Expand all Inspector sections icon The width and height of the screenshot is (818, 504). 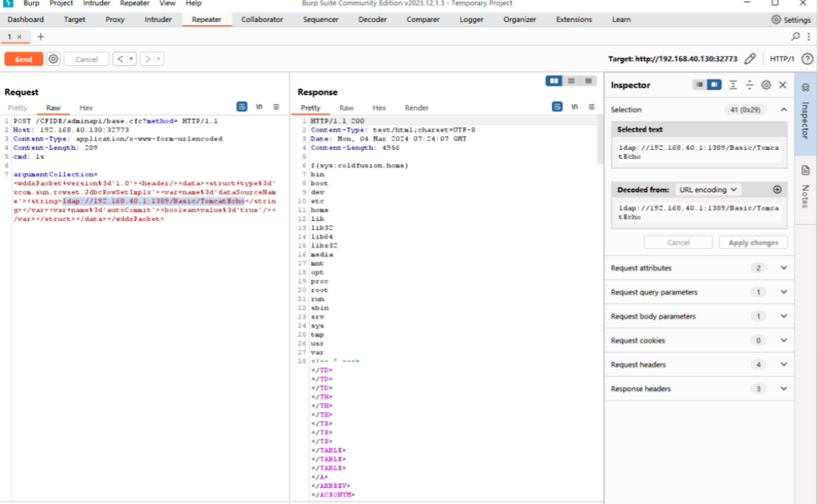[733, 84]
